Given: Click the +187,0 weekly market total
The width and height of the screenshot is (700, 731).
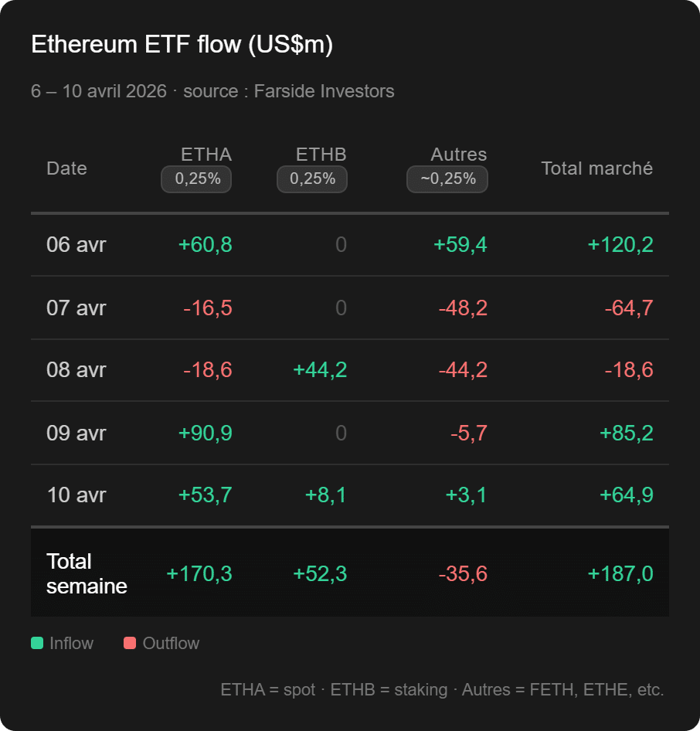Looking at the screenshot, I should pyautogui.click(x=620, y=573).
